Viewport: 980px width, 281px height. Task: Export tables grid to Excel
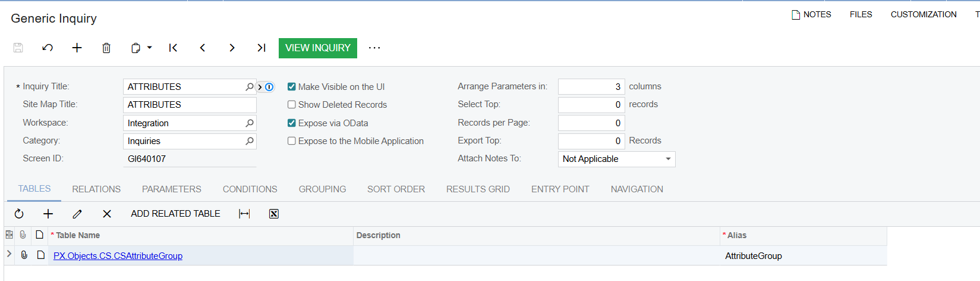pos(273,214)
